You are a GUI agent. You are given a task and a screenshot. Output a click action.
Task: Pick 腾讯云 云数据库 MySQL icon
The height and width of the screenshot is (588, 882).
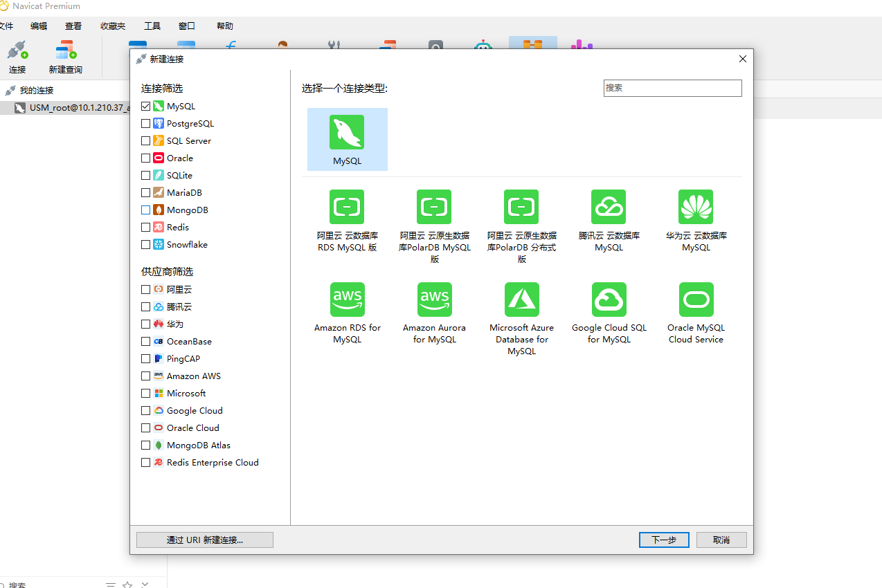tap(609, 207)
